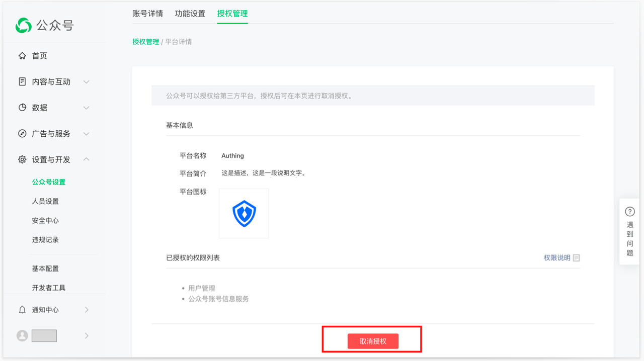Select the 人员设置 sidebar item
644x361 pixels.
45,201
